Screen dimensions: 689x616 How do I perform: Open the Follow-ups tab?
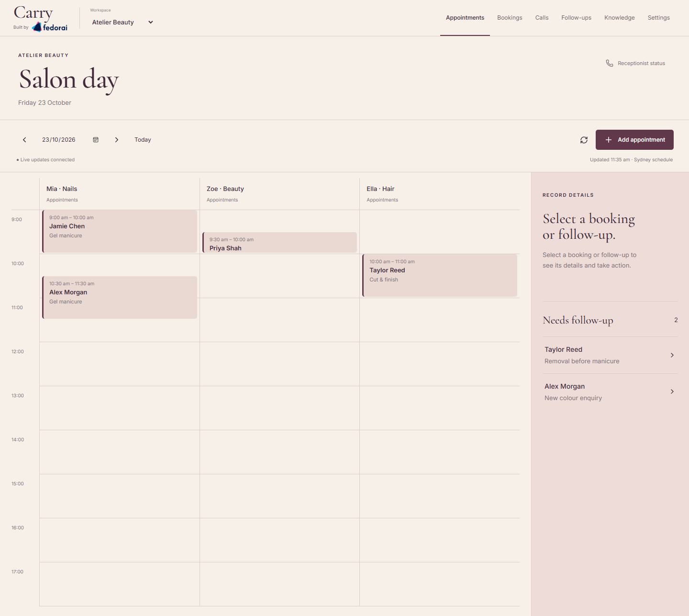tap(576, 18)
